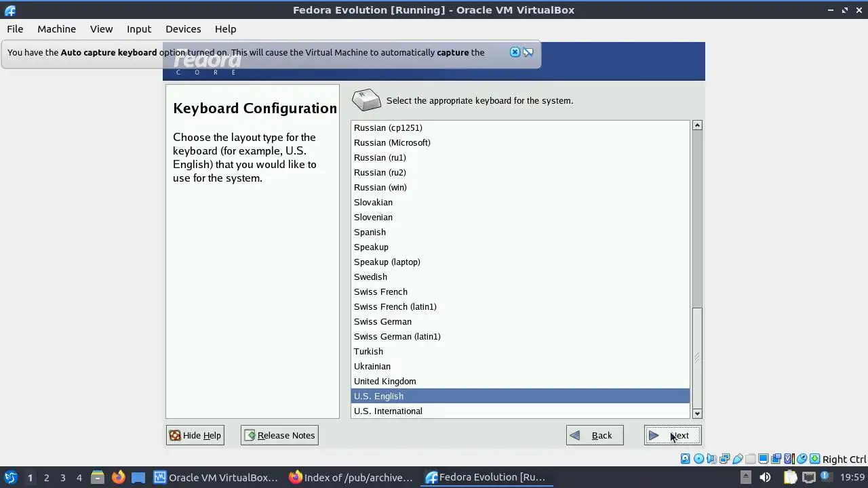Viewport: 868px width, 488px height.
Task: Select the Russian (cp1251) keyboard
Action: coord(520,127)
